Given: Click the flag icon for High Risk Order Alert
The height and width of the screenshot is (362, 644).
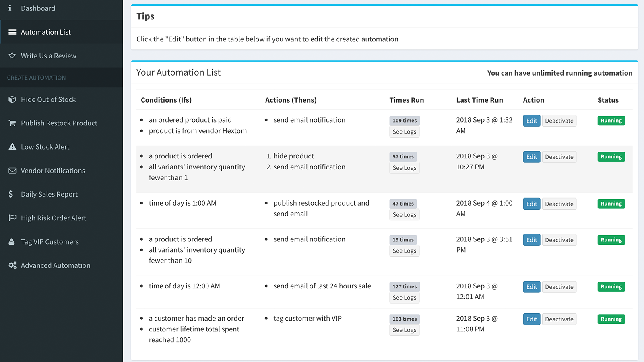Looking at the screenshot, I should (12, 218).
